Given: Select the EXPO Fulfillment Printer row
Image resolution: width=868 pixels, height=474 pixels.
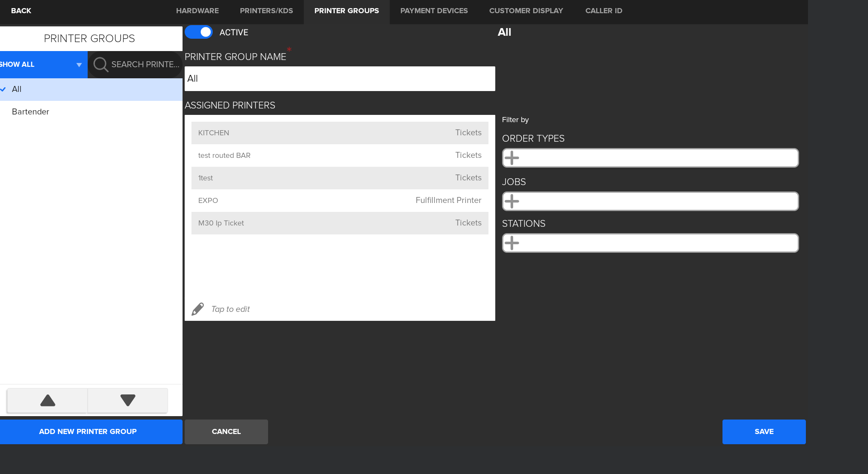Looking at the screenshot, I should pyautogui.click(x=340, y=200).
